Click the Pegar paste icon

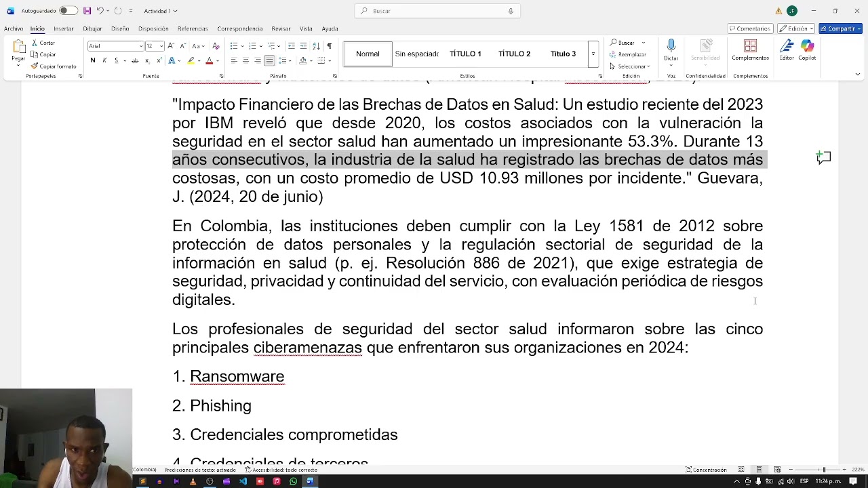click(x=18, y=47)
